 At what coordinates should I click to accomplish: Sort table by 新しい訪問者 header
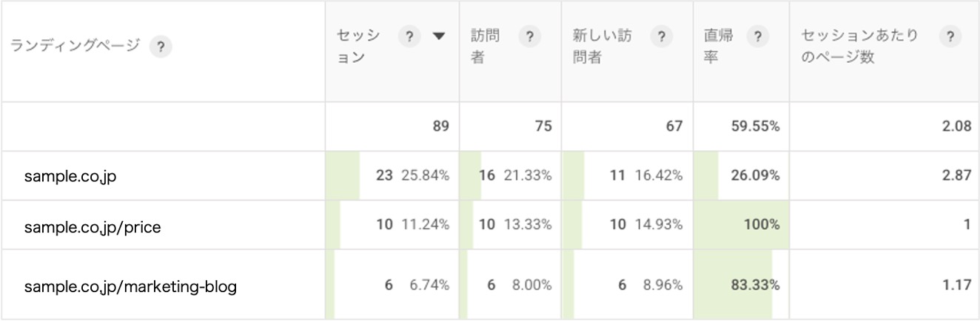[x=602, y=46]
